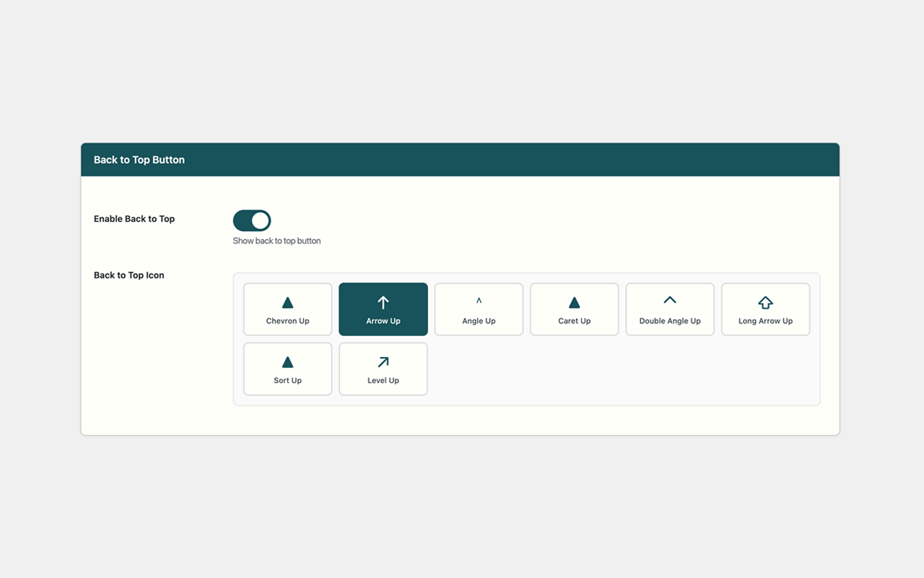Pick Caret Up as the icon style

(574, 309)
